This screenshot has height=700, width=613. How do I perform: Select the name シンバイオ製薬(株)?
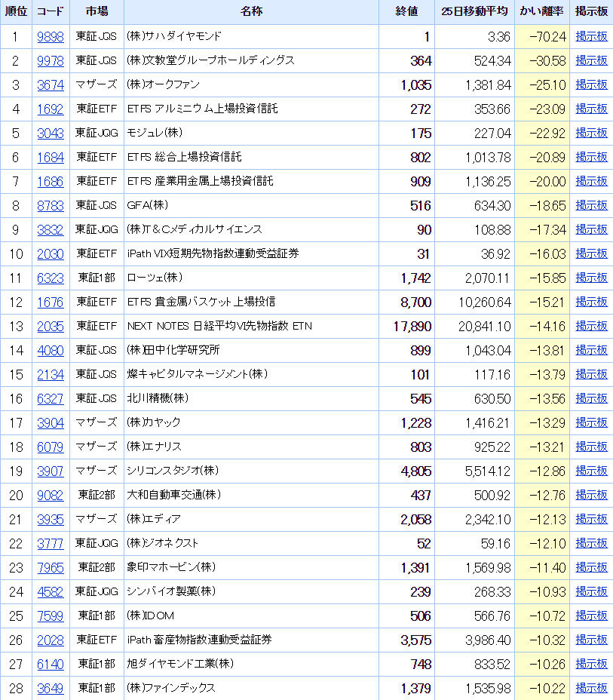[171, 591]
